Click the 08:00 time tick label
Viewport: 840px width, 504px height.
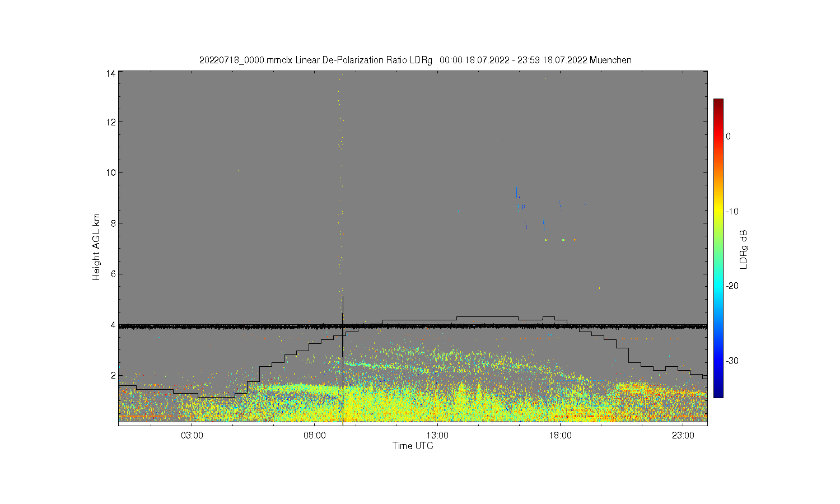[x=315, y=435]
